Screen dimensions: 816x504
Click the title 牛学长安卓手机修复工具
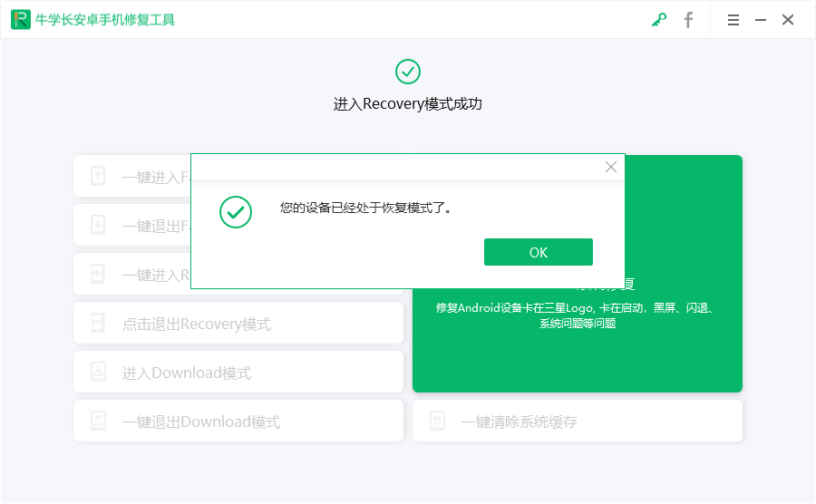pos(105,20)
